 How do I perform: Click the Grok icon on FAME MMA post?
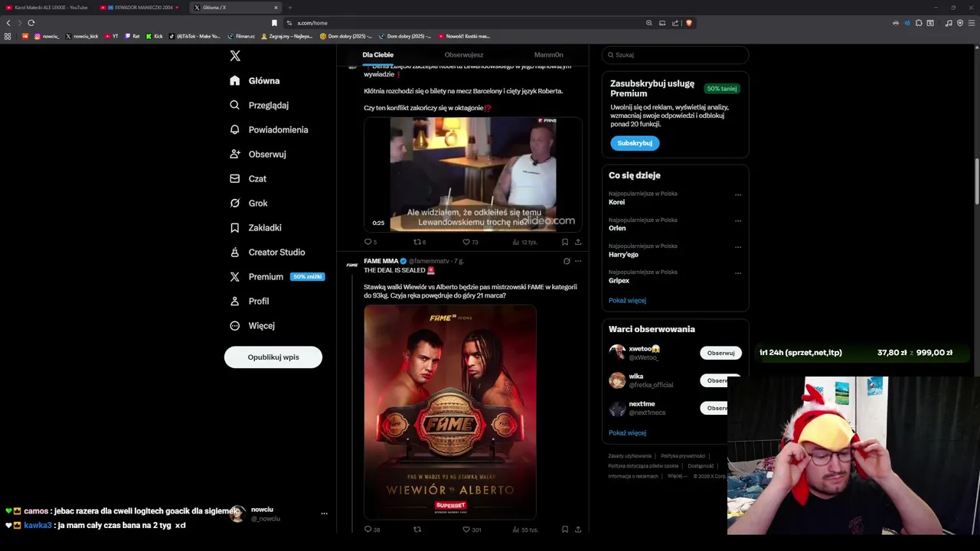(x=567, y=261)
